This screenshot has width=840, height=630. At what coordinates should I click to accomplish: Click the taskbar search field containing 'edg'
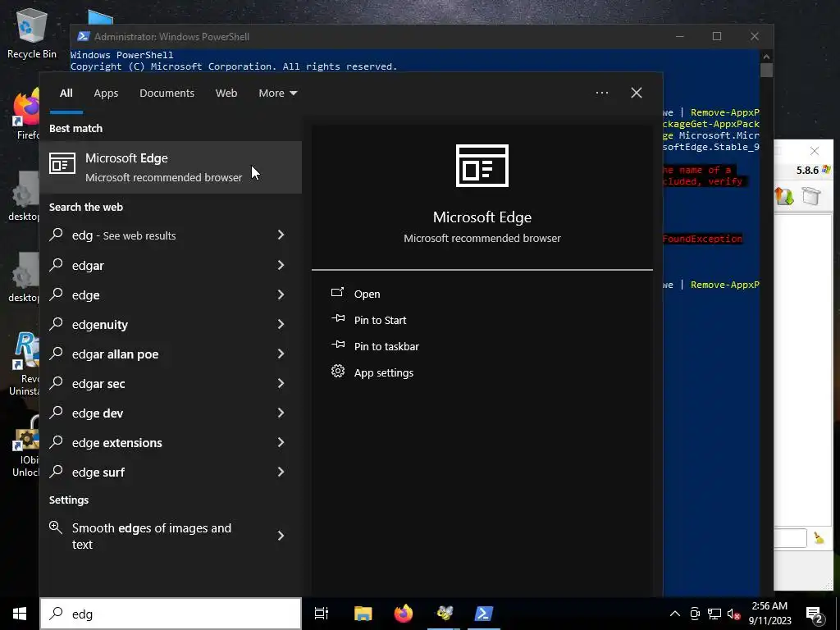pyautogui.click(x=171, y=614)
